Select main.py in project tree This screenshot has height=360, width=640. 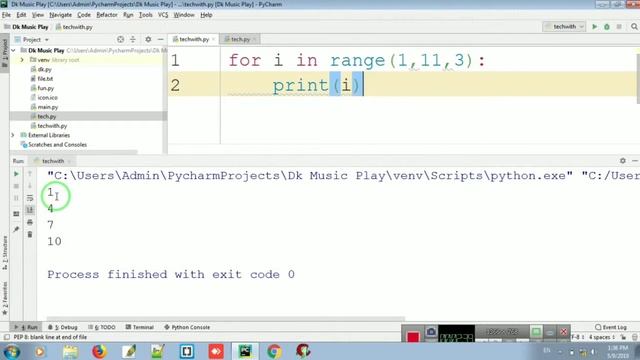pyautogui.click(x=48, y=107)
